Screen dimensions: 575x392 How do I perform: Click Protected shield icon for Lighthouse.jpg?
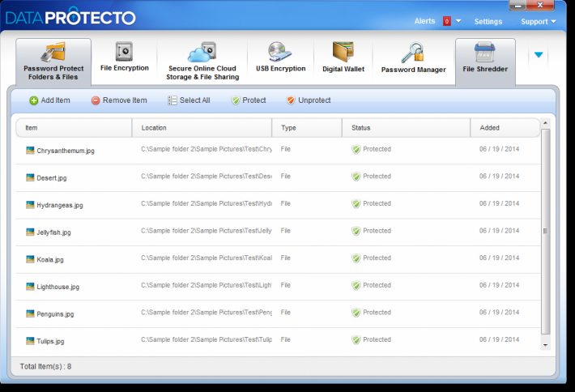coord(356,285)
